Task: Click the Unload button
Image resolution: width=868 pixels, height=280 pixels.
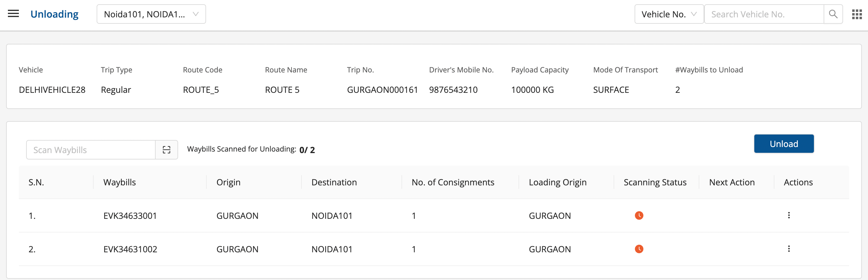Action: [784, 144]
